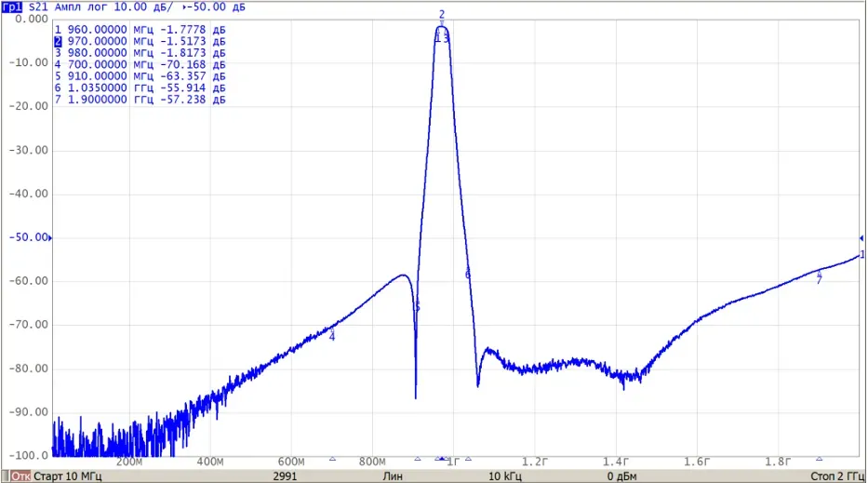The height and width of the screenshot is (483, 868).
Task: Select the Гр1 trace label
Action: click(12, 7)
